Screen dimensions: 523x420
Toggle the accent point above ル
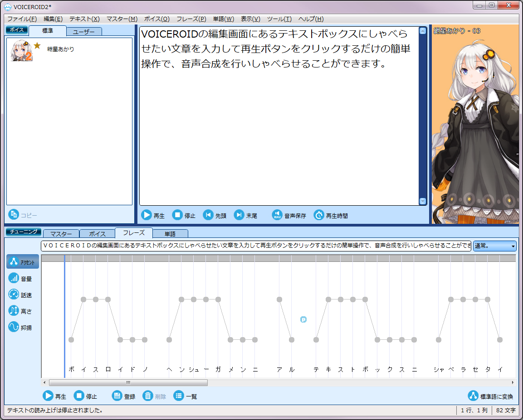[292, 340]
